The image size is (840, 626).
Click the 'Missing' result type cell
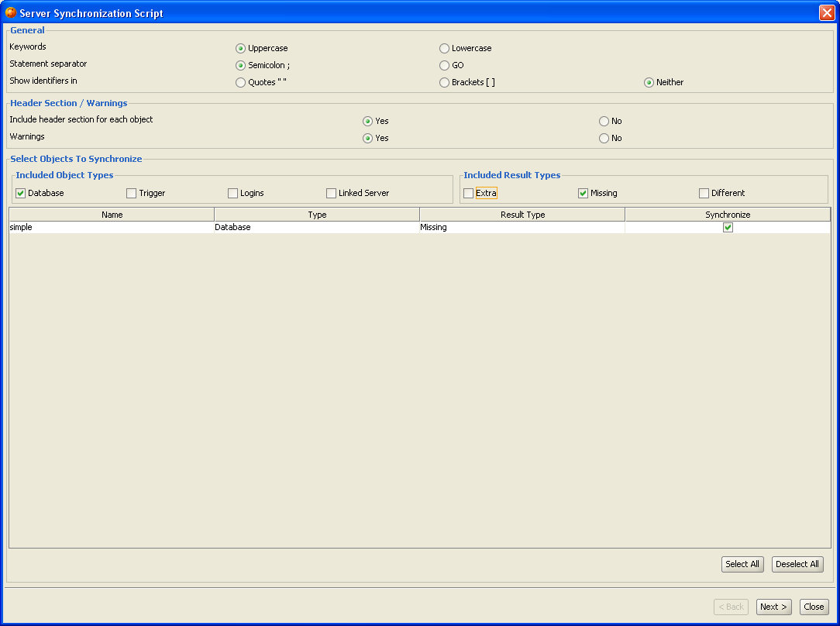522,228
